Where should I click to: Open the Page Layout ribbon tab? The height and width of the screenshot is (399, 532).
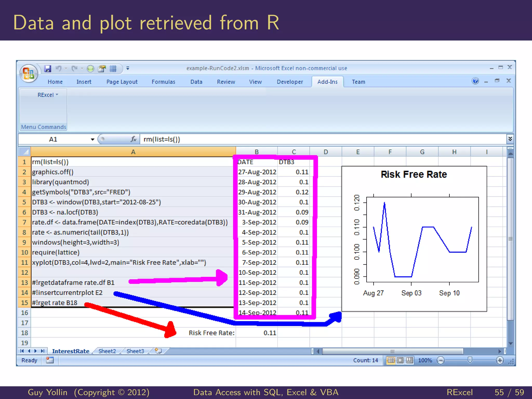tap(122, 82)
